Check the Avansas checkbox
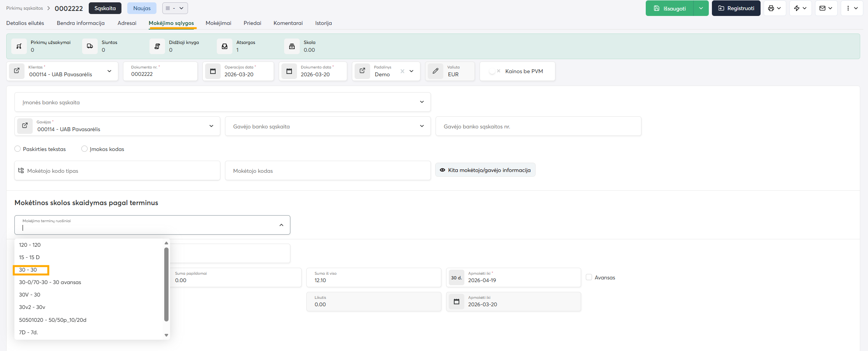The image size is (868, 351). click(589, 277)
